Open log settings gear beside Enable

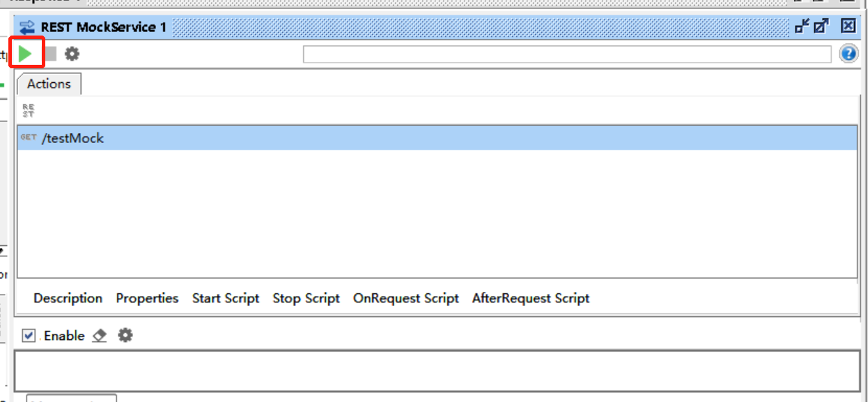click(x=125, y=336)
